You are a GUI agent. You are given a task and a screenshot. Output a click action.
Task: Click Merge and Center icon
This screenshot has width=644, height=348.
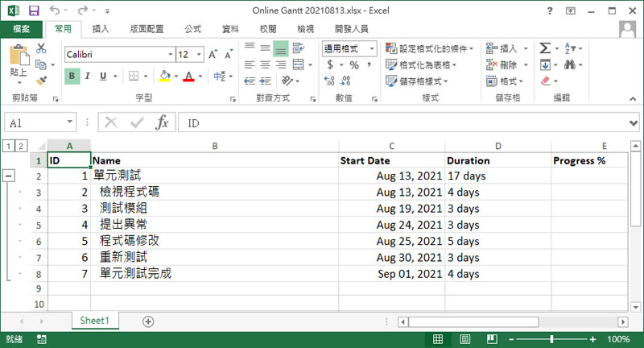[298, 64]
